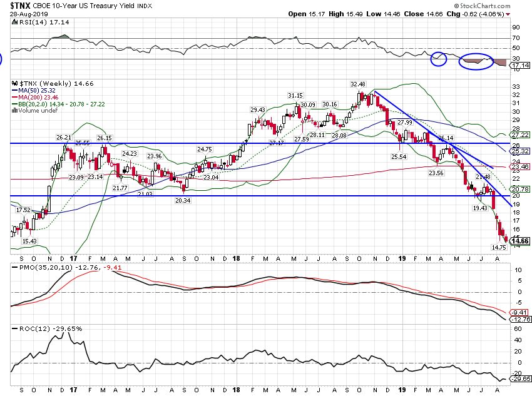The image size is (532, 396).
Task: Click the $TNX (Weekly) 14.66 legend entry
Action: click(x=56, y=83)
